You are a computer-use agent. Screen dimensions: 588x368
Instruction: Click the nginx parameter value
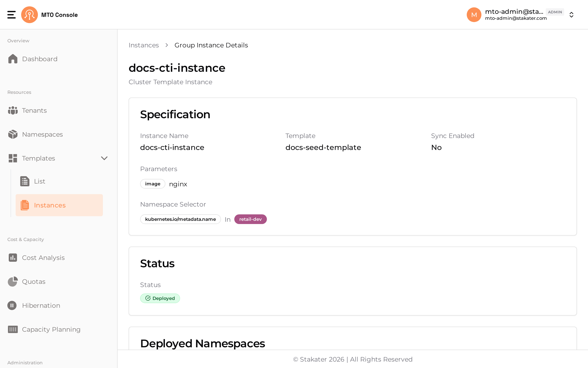(x=178, y=184)
